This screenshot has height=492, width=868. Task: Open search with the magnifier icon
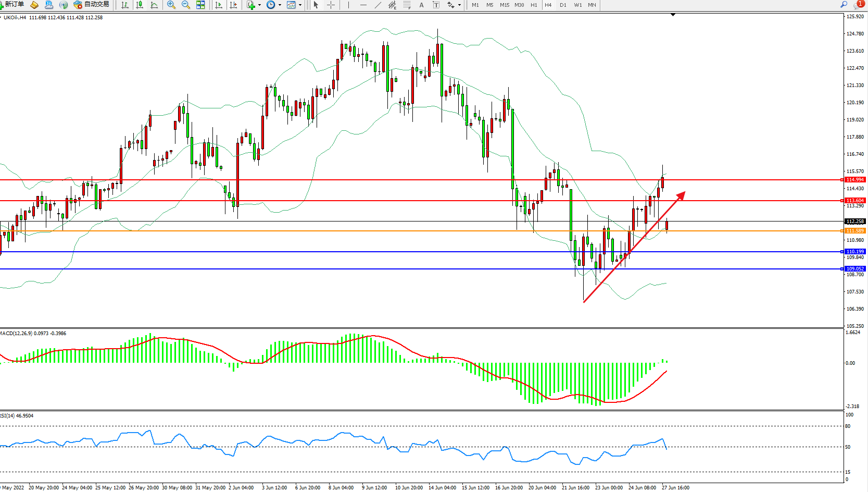click(844, 4)
